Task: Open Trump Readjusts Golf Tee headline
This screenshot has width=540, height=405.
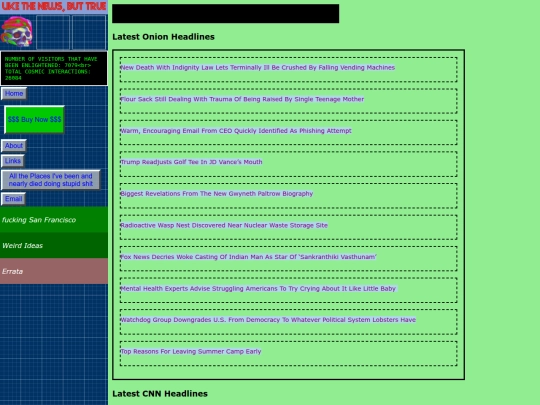Action: (x=191, y=162)
